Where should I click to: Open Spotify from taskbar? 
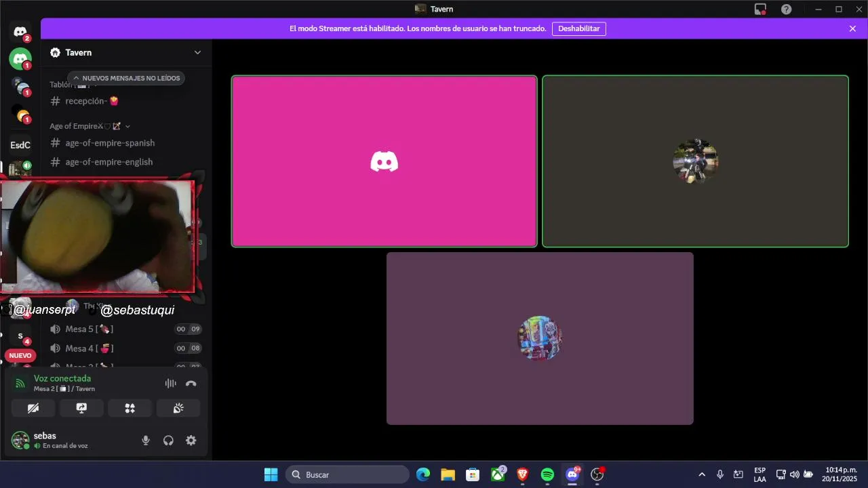[x=547, y=474]
